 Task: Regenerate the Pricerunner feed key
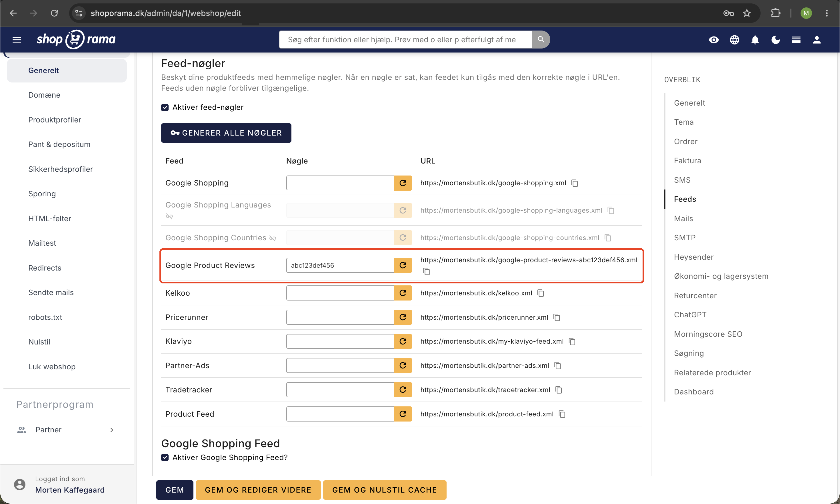(403, 317)
